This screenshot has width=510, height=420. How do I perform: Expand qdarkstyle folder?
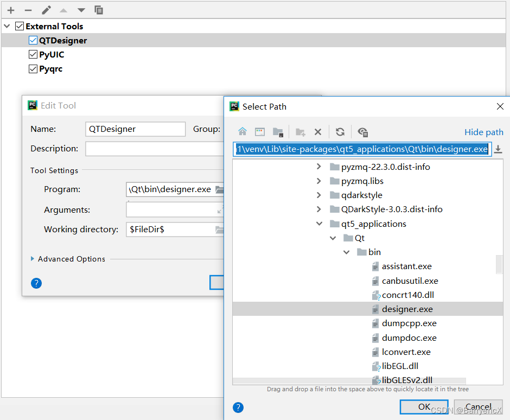(319, 195)
